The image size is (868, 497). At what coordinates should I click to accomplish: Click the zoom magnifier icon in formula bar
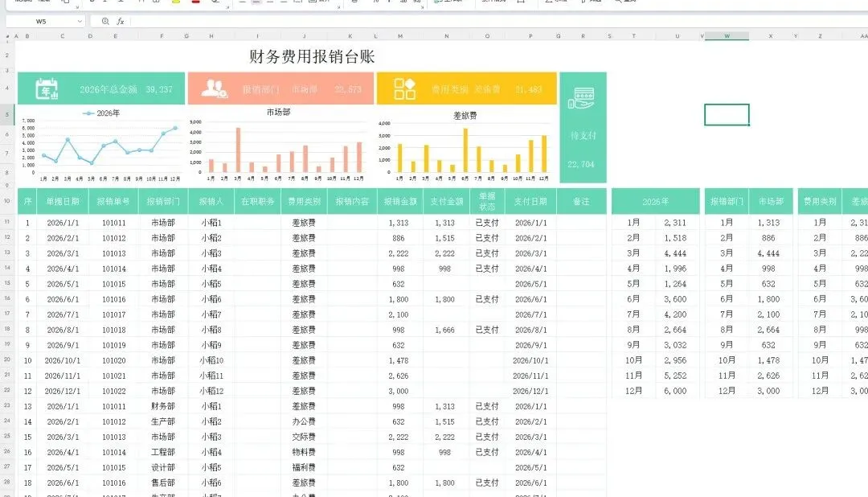(x=105, y=21)
